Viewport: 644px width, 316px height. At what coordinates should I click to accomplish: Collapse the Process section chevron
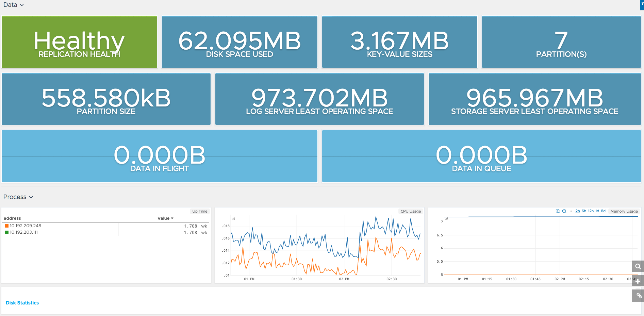tap(31, 197)
